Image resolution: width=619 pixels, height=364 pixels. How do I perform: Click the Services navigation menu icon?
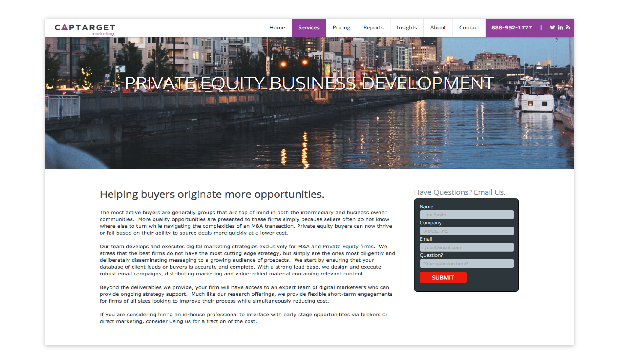[x=308, y=27]
